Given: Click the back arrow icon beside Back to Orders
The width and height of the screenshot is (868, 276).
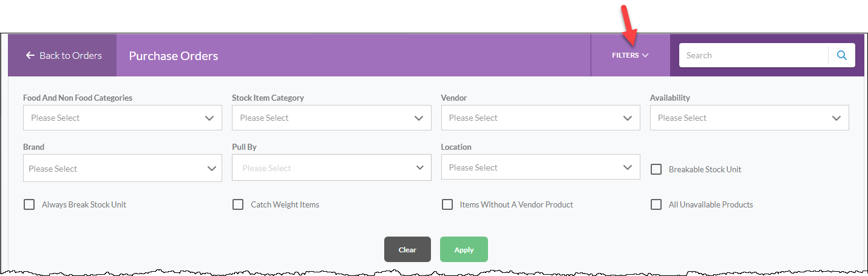Looking at the screenshot, I should tap(30, 55).
